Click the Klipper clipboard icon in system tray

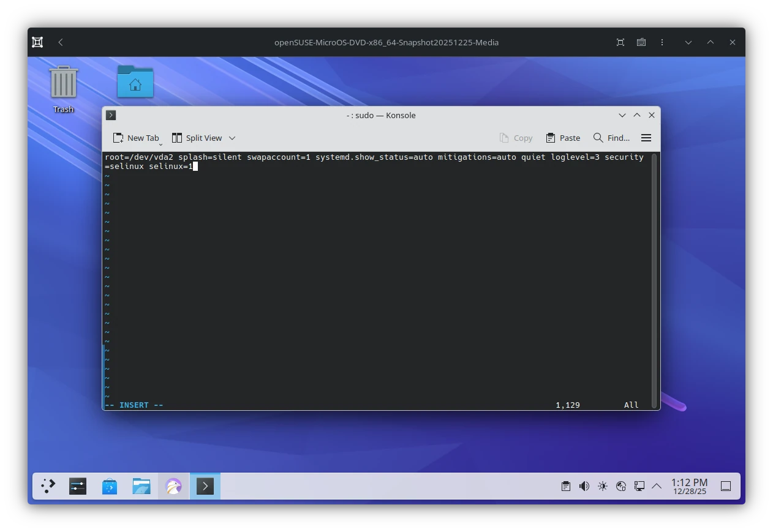[565, 485]
